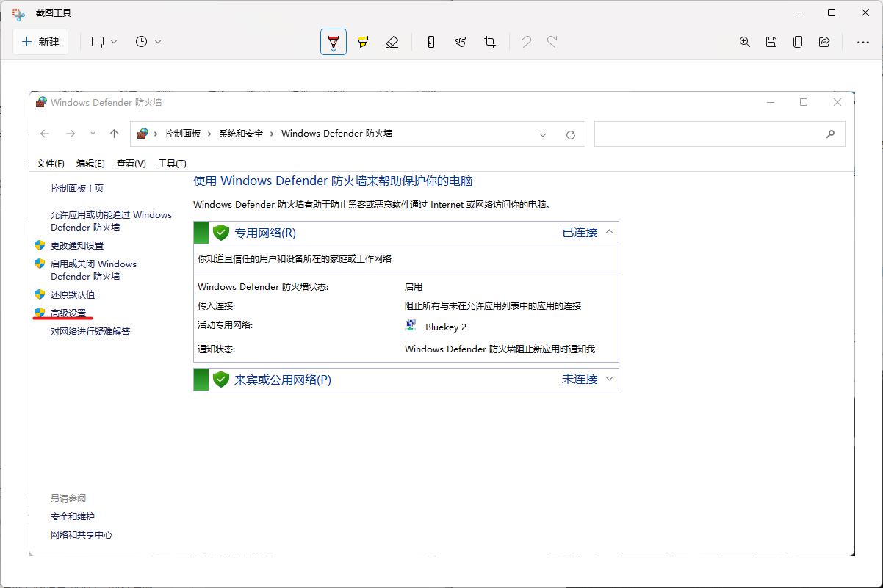Click the 未连接 status text
Viewport: 883px width, 588px height.
tap(580, 380)
